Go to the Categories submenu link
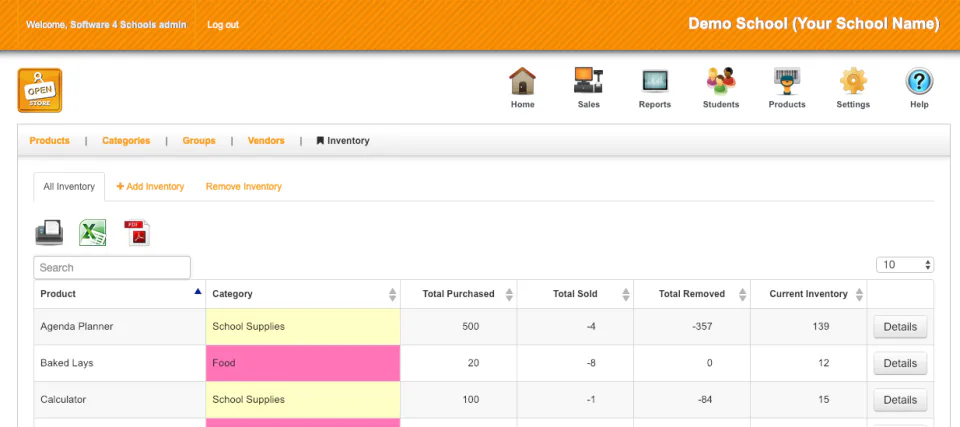Viewport: 960px width, 427px height. (x=126, y=140)
